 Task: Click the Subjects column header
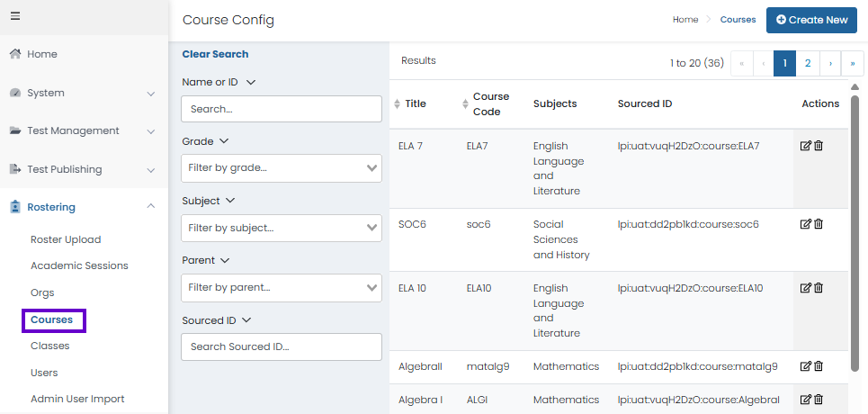(x=555, y=103)
